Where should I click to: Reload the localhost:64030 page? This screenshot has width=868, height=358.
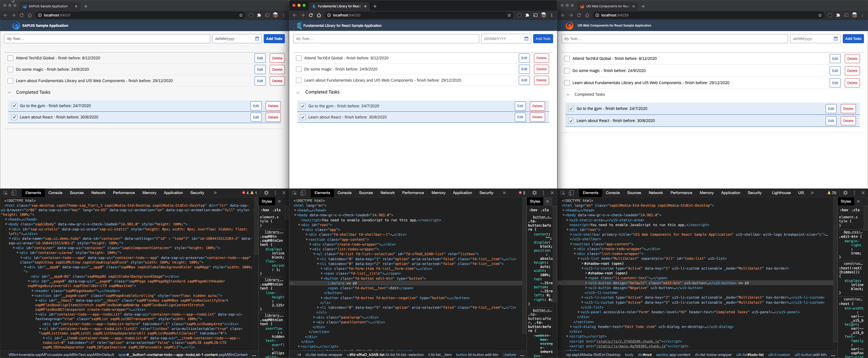pos(311,15)
